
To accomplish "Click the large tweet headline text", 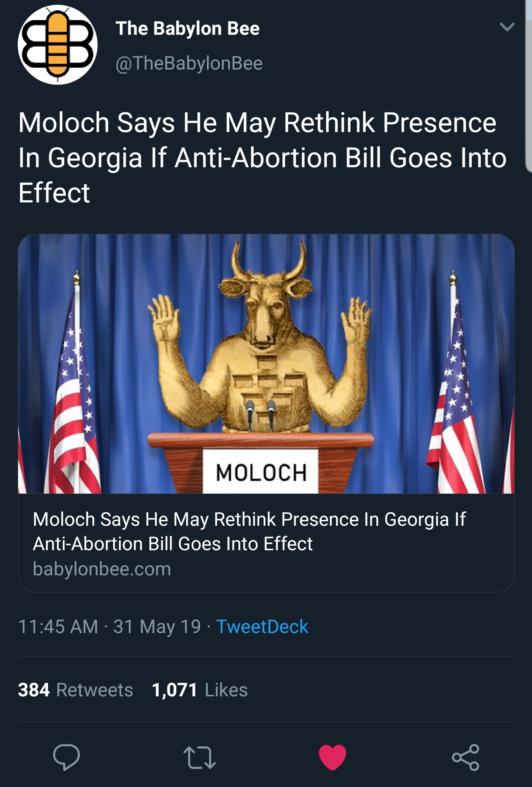I will tap(262, 158).
